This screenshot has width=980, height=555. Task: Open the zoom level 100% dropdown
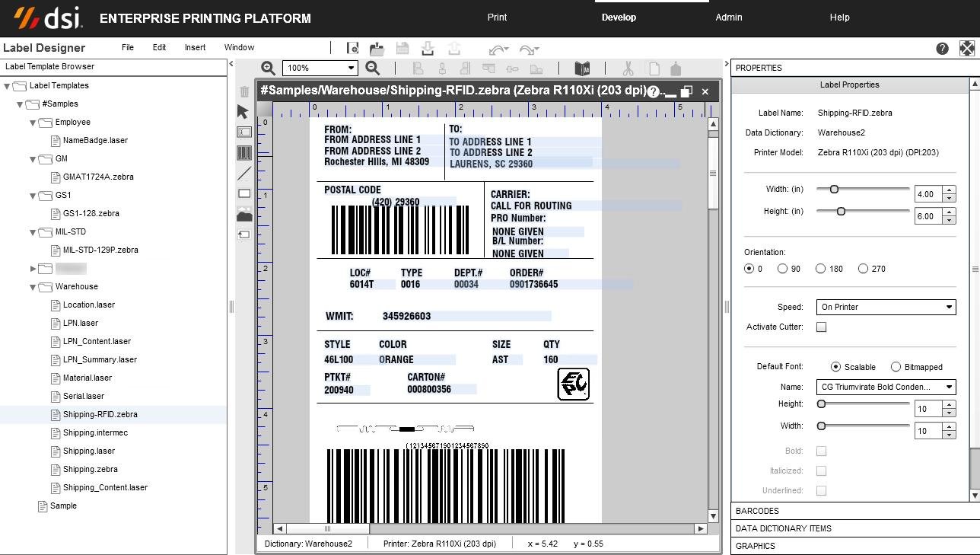320,68
